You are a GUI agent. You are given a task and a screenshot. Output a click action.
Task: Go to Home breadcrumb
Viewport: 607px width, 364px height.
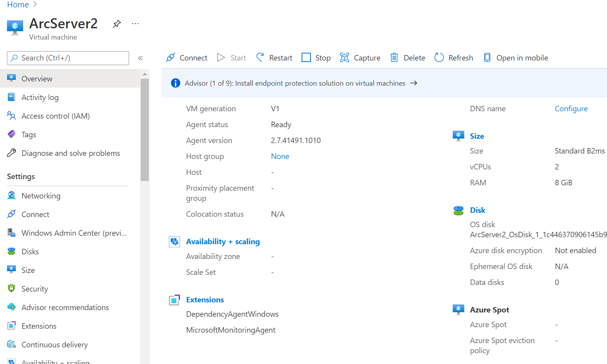click(x=18, y=5)
